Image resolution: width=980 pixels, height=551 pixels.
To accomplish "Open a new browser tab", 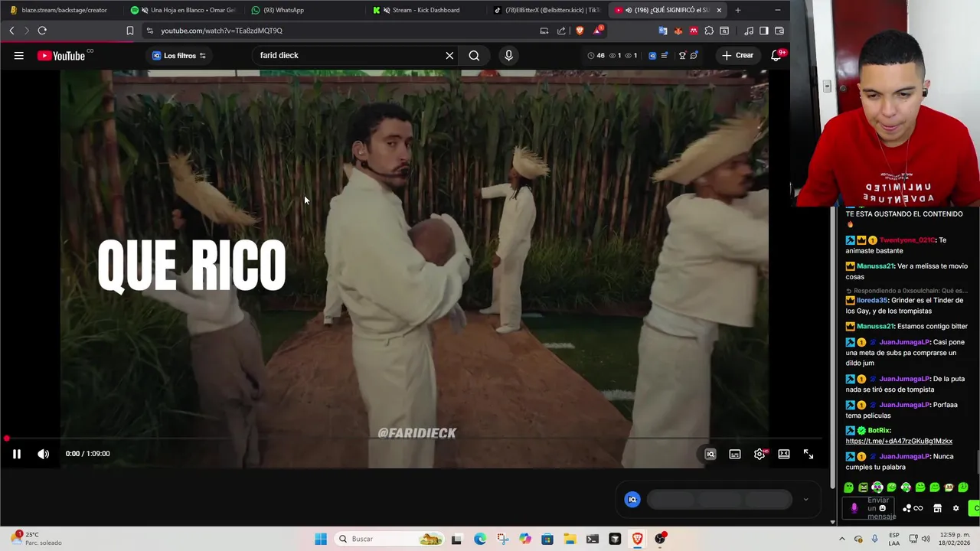I will (738, 10).
